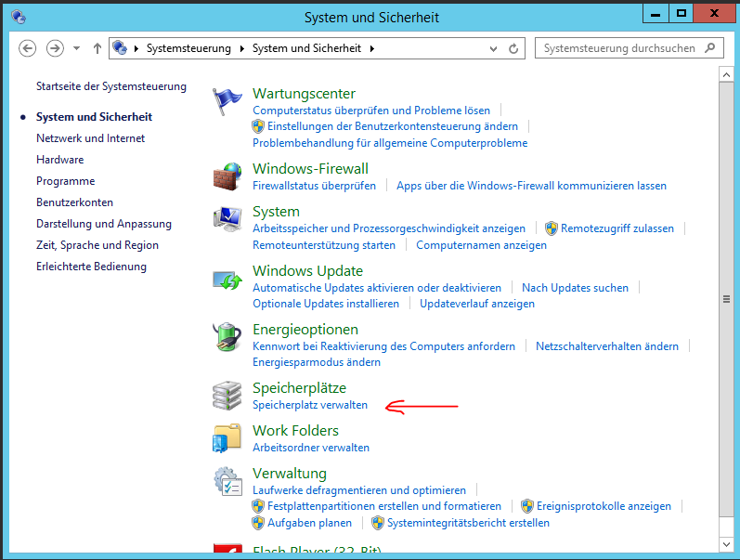Click the Speicherplätze drives icon
The height and width of the screenshot is (560, 740).
(x=227, y=396)
